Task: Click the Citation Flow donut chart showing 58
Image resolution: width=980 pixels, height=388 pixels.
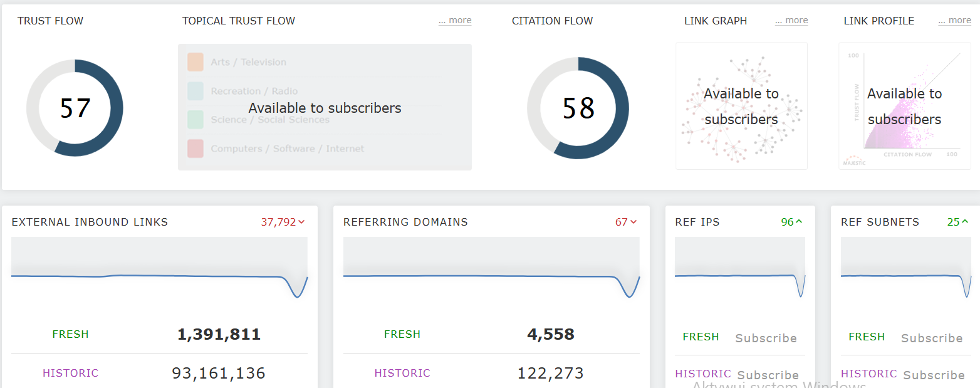Action: 578,108
